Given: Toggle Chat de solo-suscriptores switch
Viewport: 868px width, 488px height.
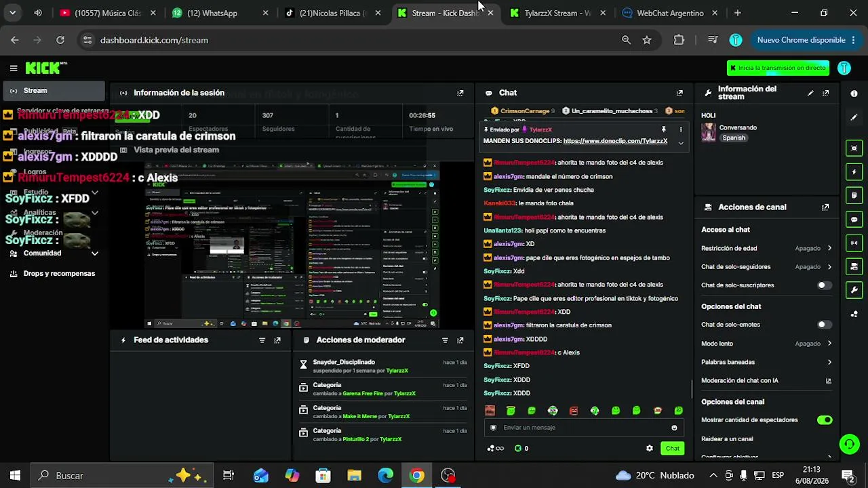Looking at the screenshot, I should pyautogui.click(x=824, y=285).
